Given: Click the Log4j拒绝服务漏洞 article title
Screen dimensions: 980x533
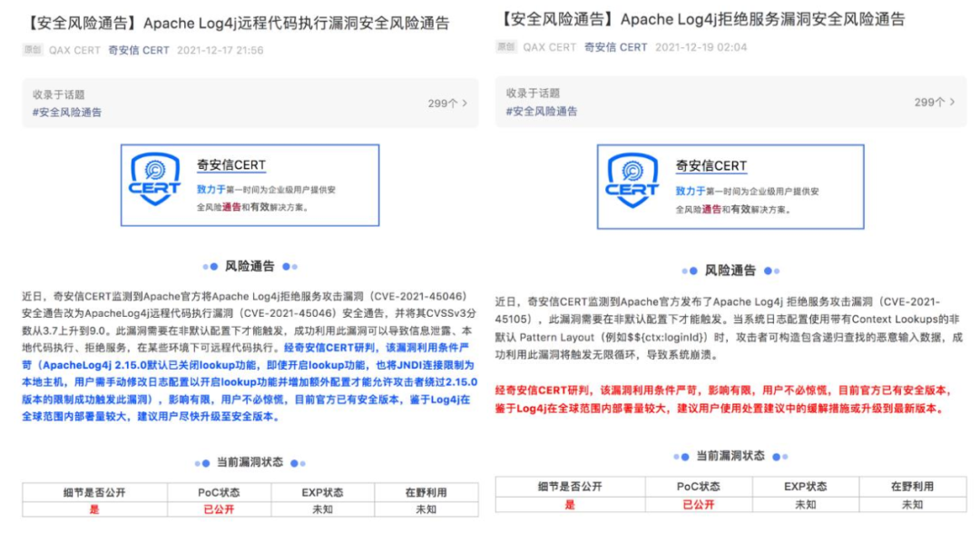Looking at the screenshot, I should [x=701, y=20].
